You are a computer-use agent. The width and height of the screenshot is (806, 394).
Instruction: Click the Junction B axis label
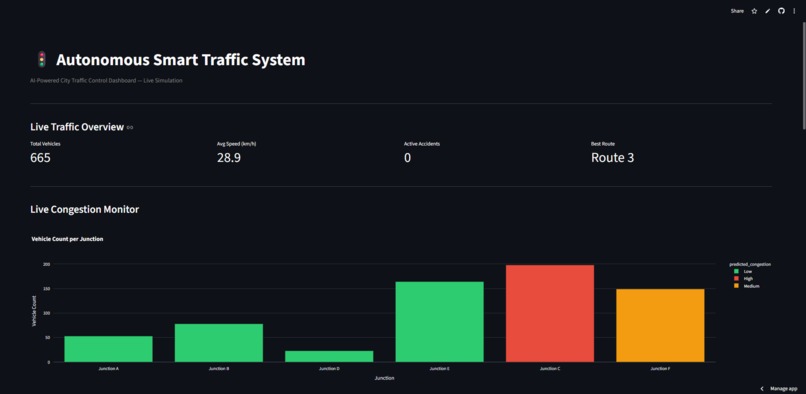pyautogui.click(x=218, y=369)
